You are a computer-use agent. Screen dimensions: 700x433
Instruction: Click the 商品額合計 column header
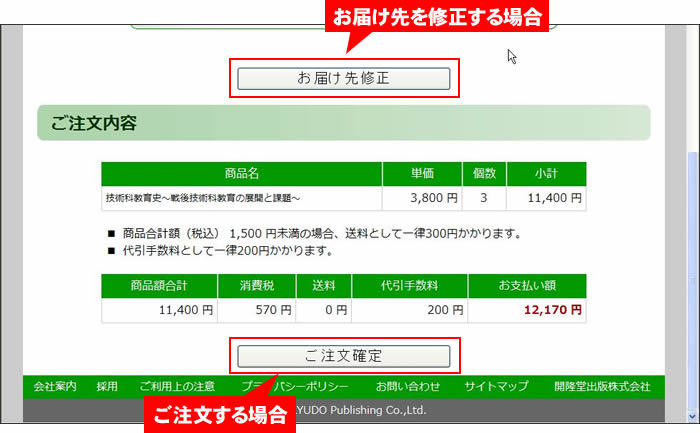pyautogui.click(x=159, y=286)
